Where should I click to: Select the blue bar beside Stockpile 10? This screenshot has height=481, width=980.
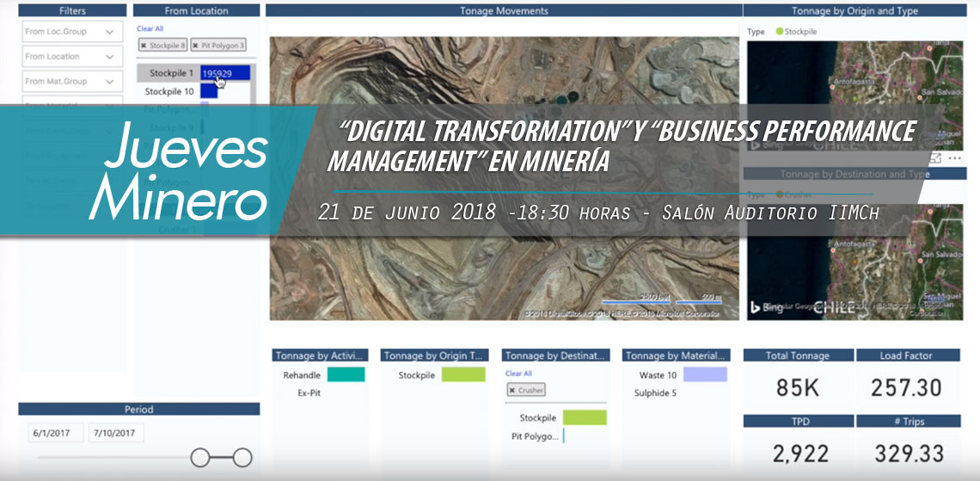click(x=209, y=91)
